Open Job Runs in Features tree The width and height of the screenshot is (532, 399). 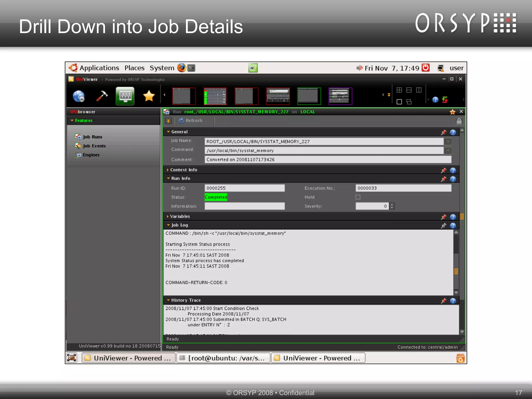pyautogui.click(x=89, y=137)
